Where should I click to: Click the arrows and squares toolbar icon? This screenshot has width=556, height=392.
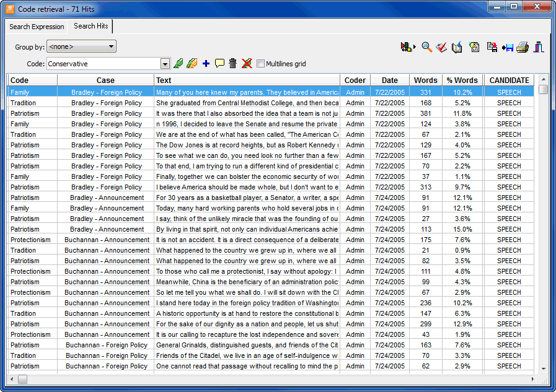coord(408,46)
